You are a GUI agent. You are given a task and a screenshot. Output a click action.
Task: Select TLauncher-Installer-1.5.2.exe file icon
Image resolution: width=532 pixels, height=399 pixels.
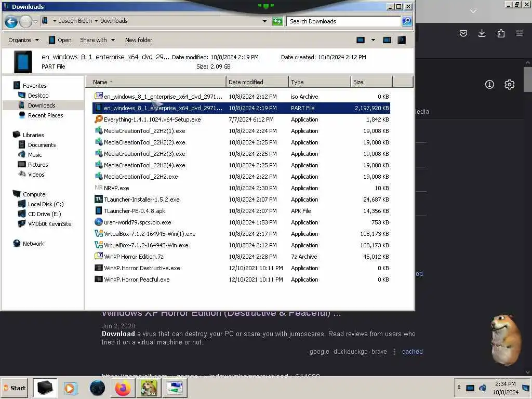[99, 199]
